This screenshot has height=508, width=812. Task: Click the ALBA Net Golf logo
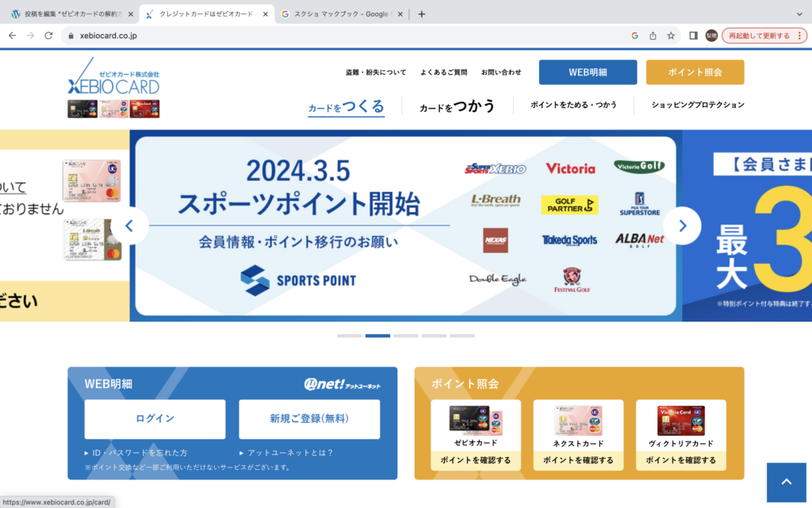640,241
